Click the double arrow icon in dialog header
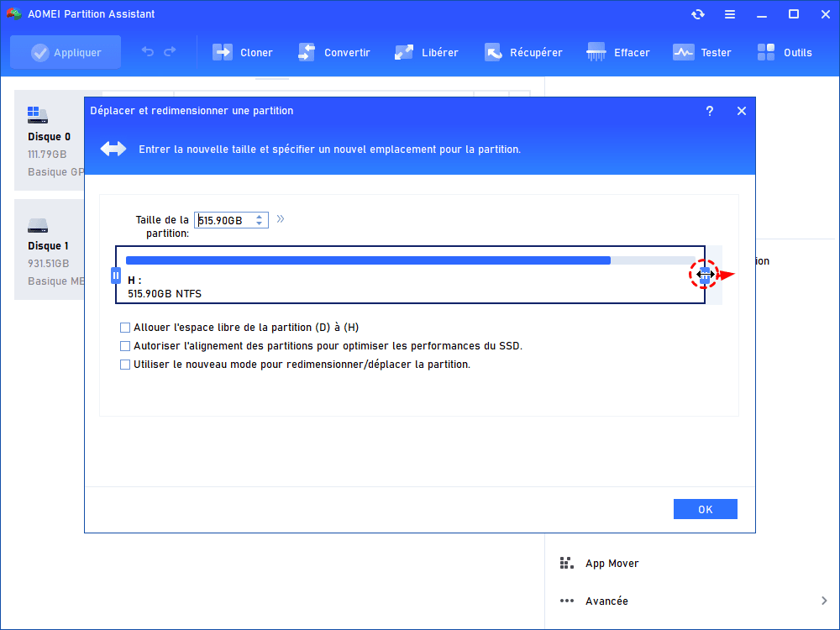840x630 pixels. point(113,149)
